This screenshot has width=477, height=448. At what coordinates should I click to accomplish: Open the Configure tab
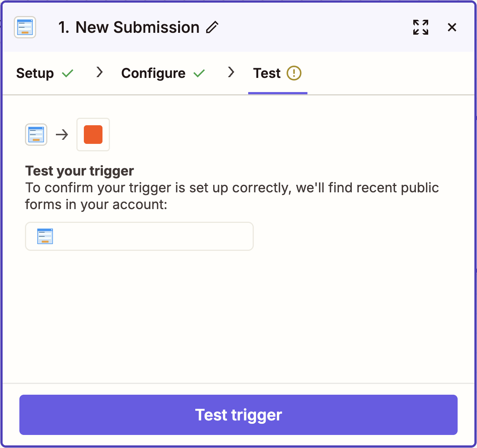154,73
